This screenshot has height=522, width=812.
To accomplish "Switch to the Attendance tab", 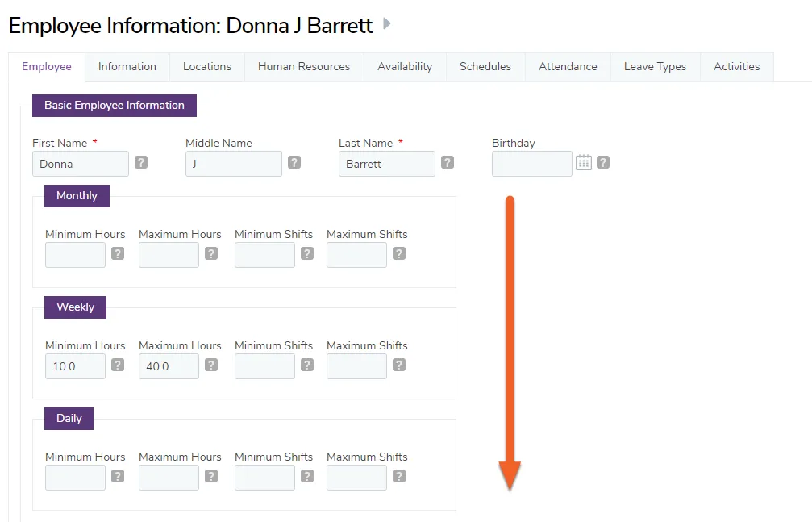I will click(x=568, y=67).
